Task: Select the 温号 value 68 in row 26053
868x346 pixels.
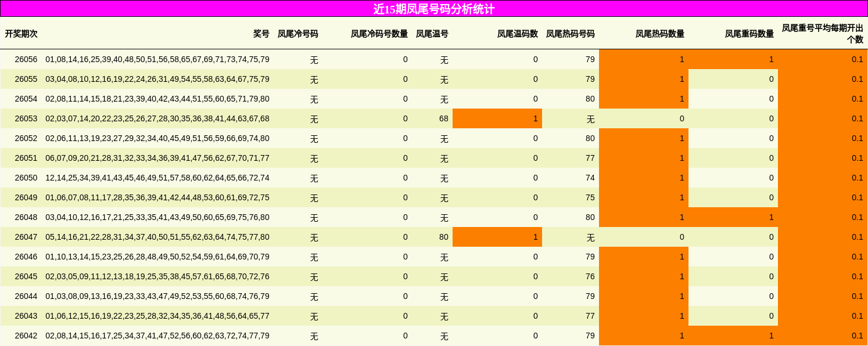Action: [x=447, y=118]
